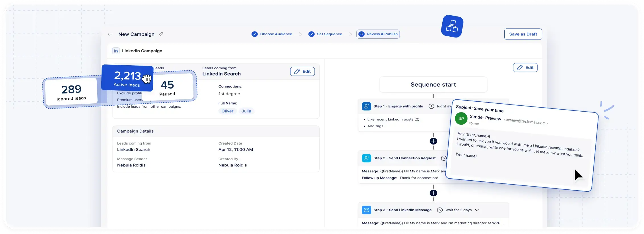Click Thank for connection! follow up message
This screenshot has width=644, height=234.
tap(419, 178)
